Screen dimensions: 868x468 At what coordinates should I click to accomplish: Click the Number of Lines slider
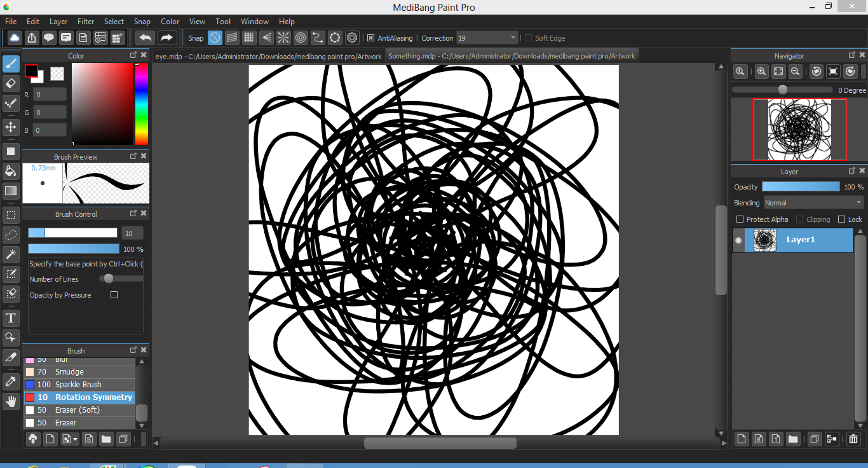(121, 279)
